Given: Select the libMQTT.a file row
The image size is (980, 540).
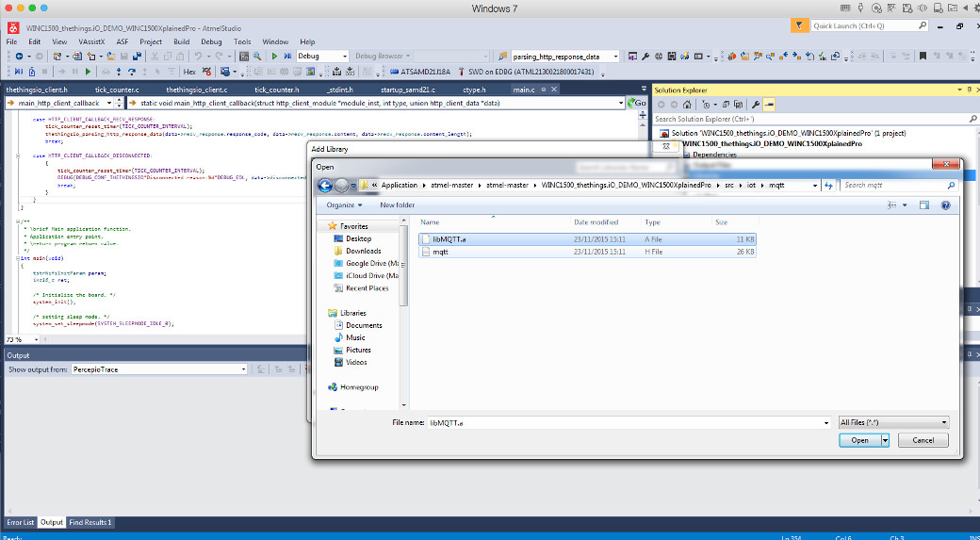Looking at the screenshot, I should pyautogui.click(x=587, y=239).
